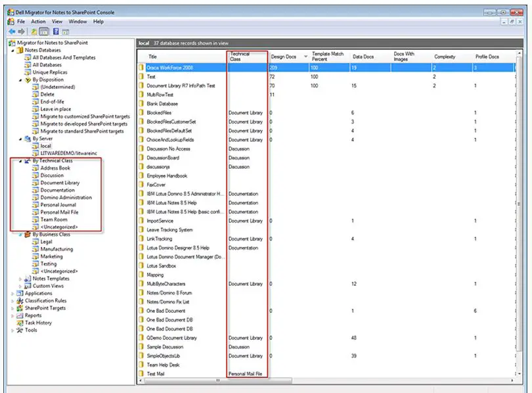
Task: Select the Leave Tracking System row
Action: (x=326, y=230)
